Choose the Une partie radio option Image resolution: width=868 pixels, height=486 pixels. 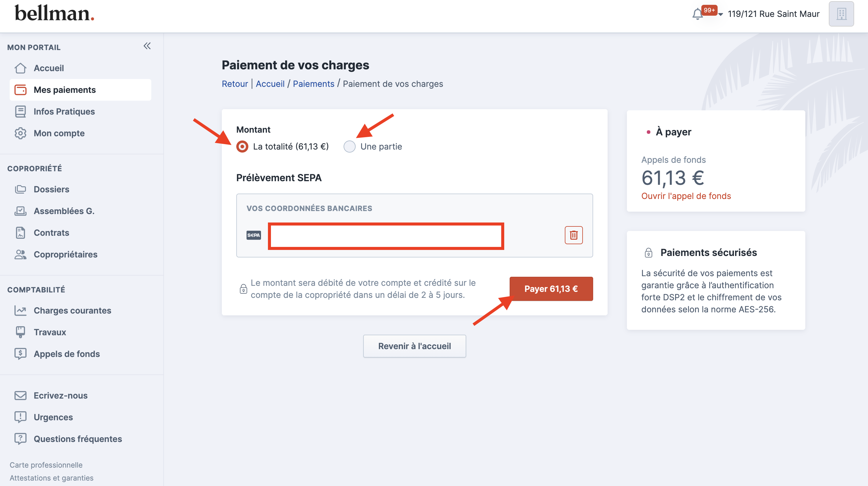click(349, 147)
